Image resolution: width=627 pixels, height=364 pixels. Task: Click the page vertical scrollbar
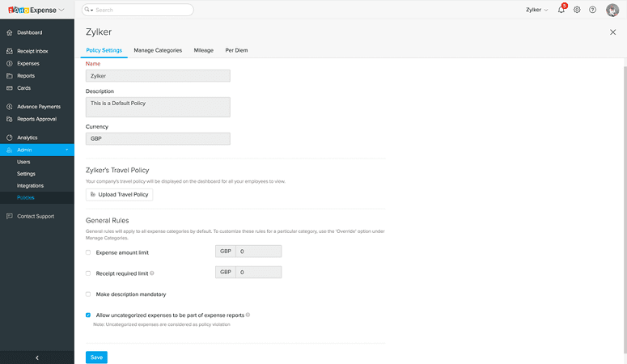click(625, 210)
